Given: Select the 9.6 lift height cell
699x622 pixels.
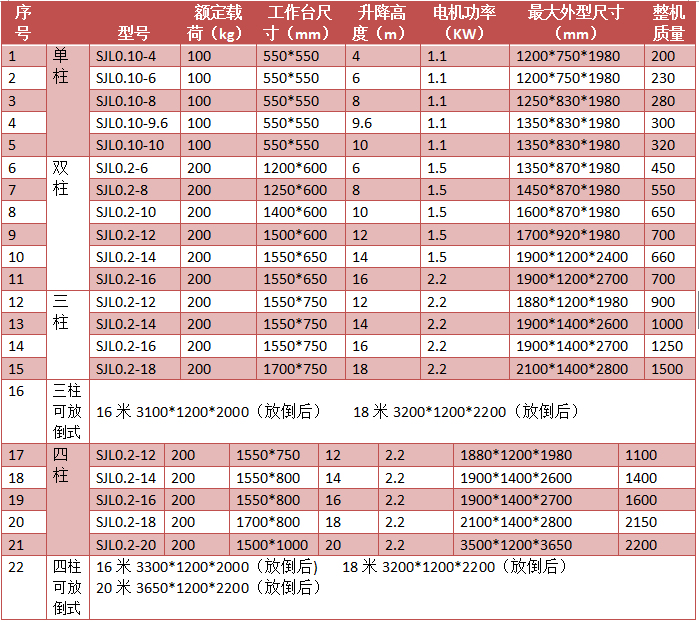Looking at the screenshot, I should (363, 123).
